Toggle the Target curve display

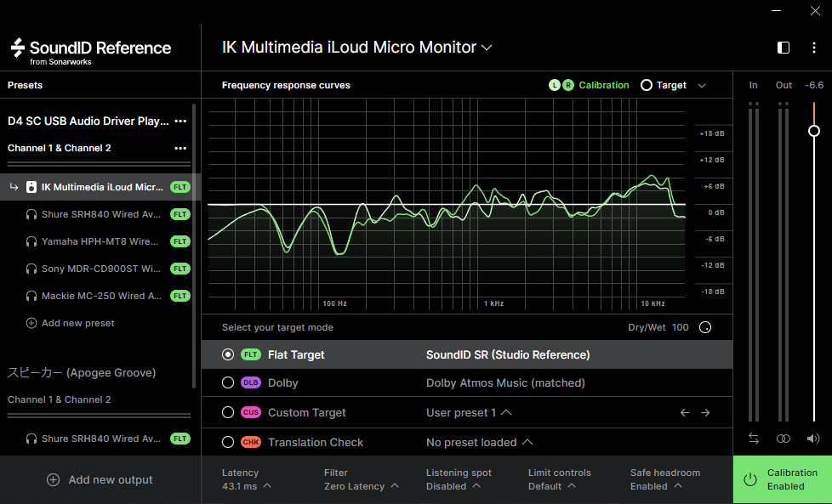[664, 85]
